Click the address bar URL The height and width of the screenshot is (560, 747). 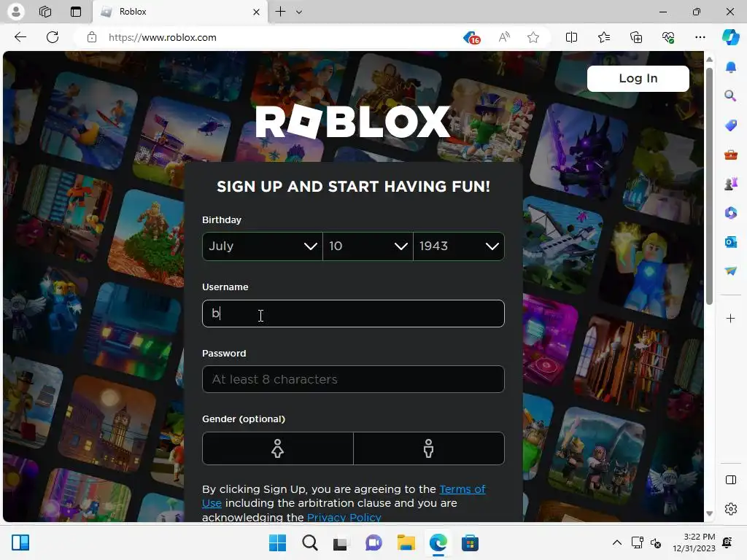[163, 37]
